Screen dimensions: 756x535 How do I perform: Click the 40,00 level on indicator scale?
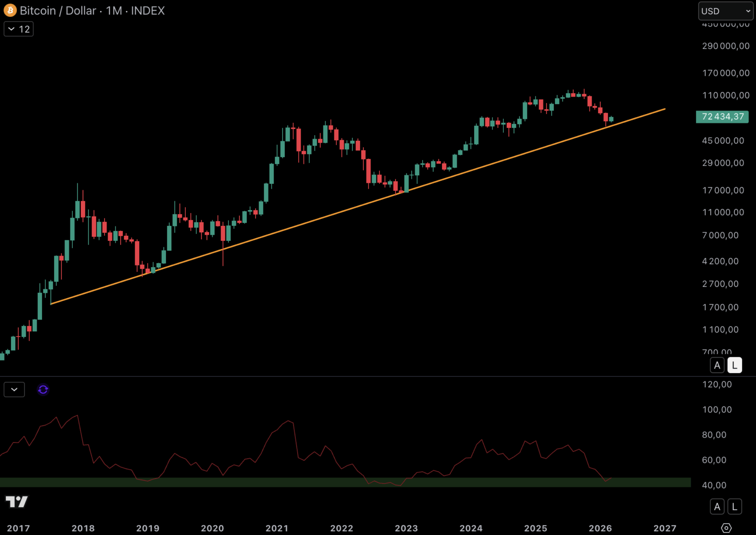pyautogui.click(x=714, y=485)
